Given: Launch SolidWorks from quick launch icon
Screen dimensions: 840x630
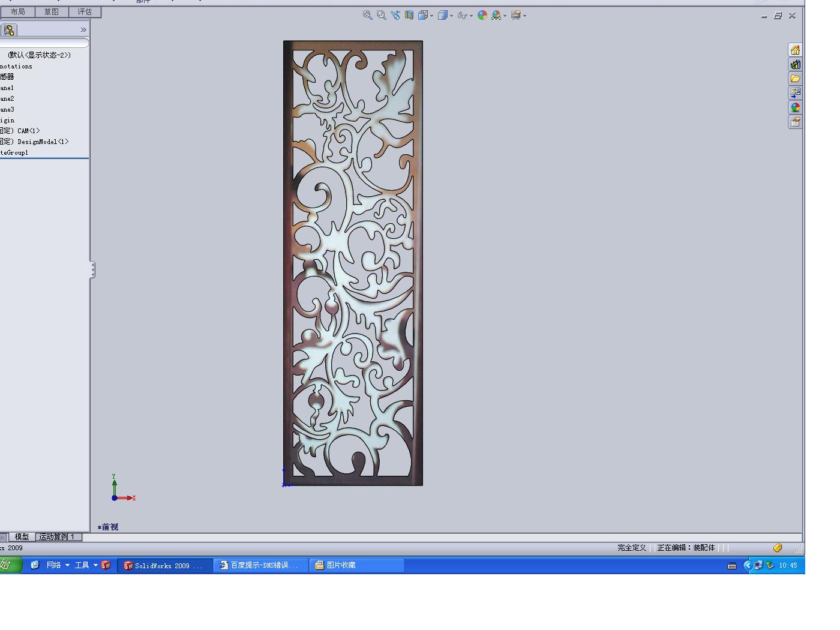Looking at the screenshot, I should 106,565.
